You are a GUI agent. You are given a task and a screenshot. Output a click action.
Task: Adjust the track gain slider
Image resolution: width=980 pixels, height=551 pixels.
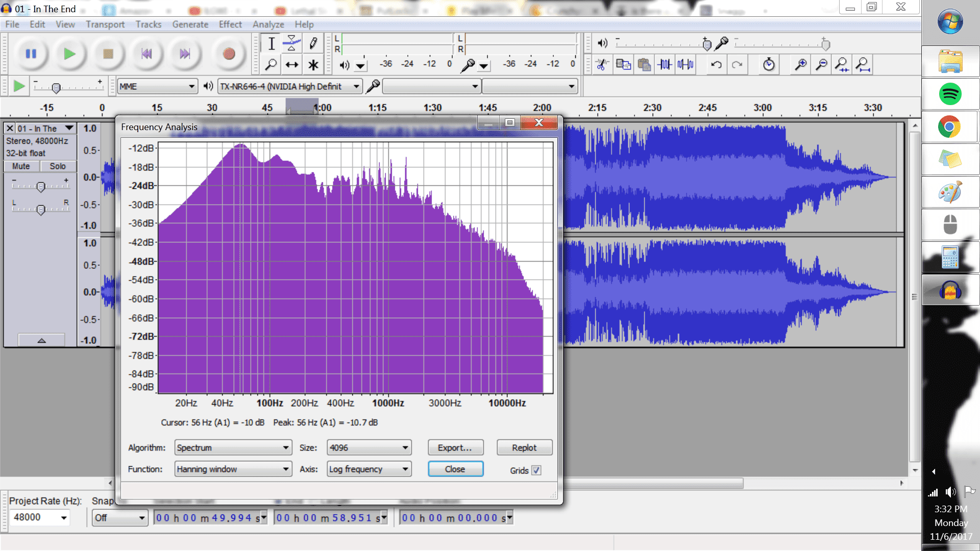[40, 186]
